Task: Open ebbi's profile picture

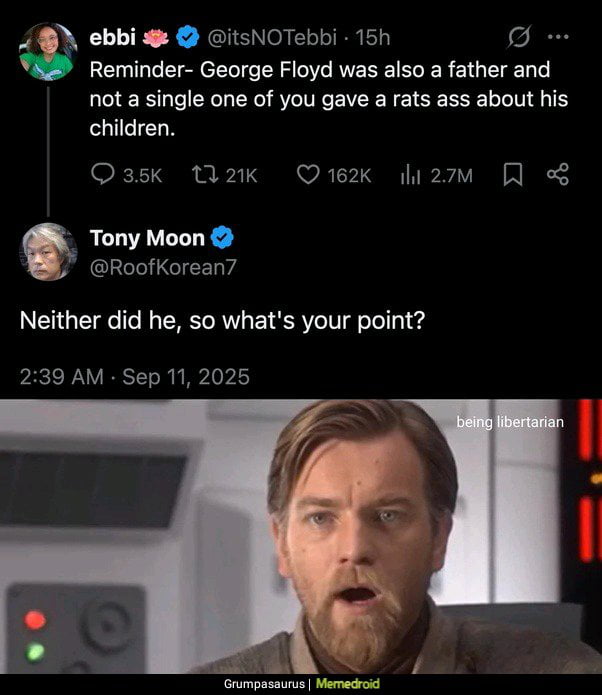Action: click(x=47, y=50)
